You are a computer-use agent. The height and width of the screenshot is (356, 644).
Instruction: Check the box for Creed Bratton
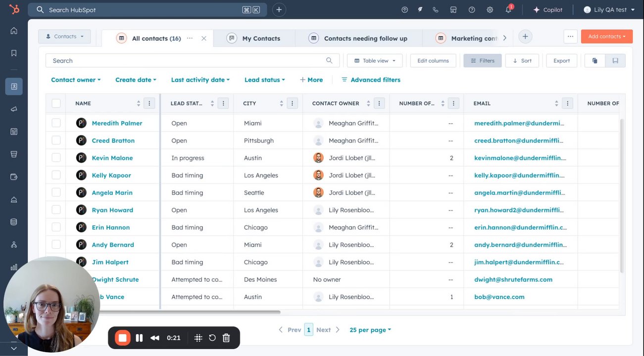pyautogui.click(x=56, y=140)
